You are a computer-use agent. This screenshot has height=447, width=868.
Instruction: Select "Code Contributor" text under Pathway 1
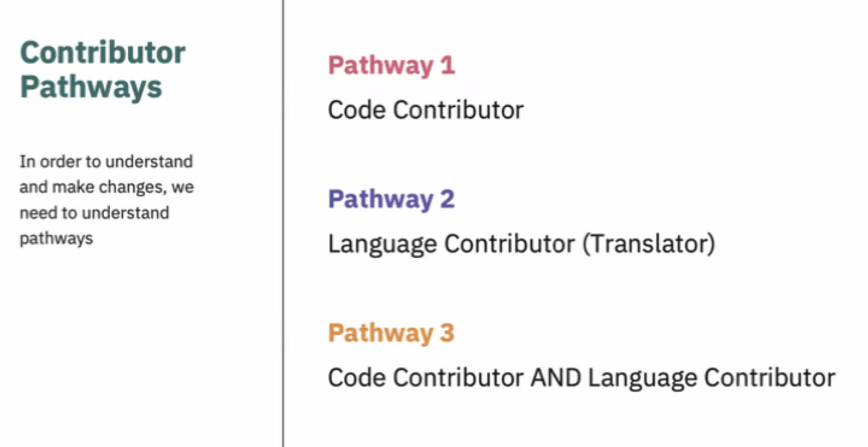(425, 110)
